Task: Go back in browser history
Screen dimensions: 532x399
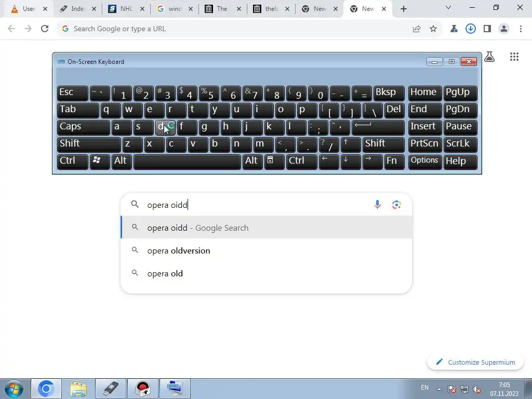Action: pyautogui.click(x=11, y=29)
